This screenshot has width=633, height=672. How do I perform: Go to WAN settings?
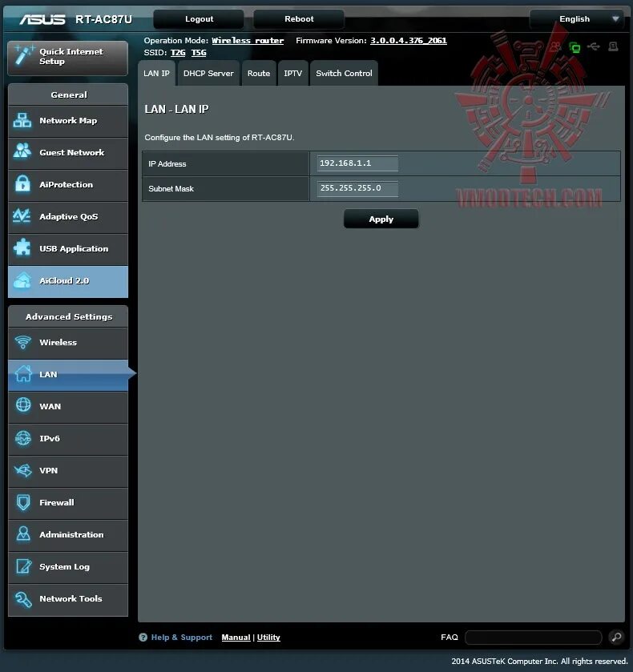(68, 407)
